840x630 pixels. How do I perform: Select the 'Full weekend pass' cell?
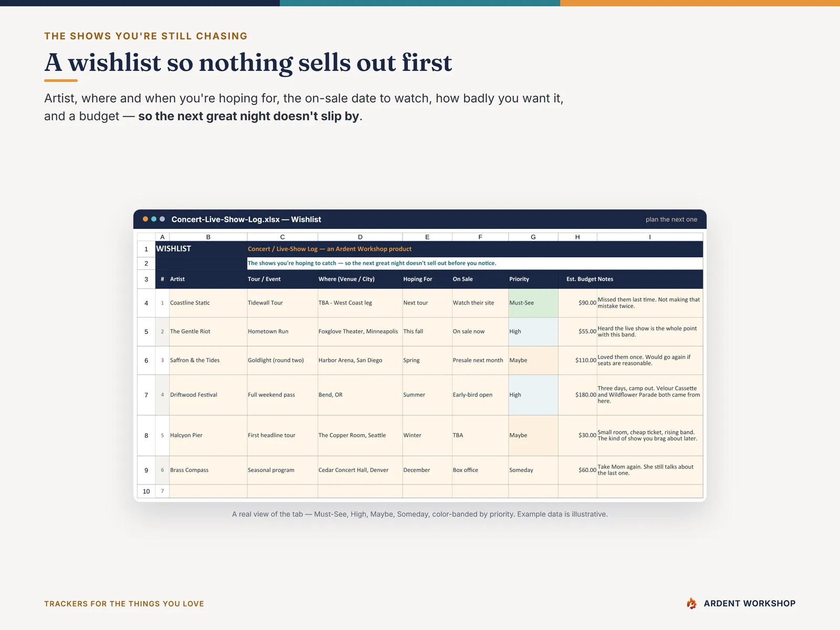tap(282, 395)
